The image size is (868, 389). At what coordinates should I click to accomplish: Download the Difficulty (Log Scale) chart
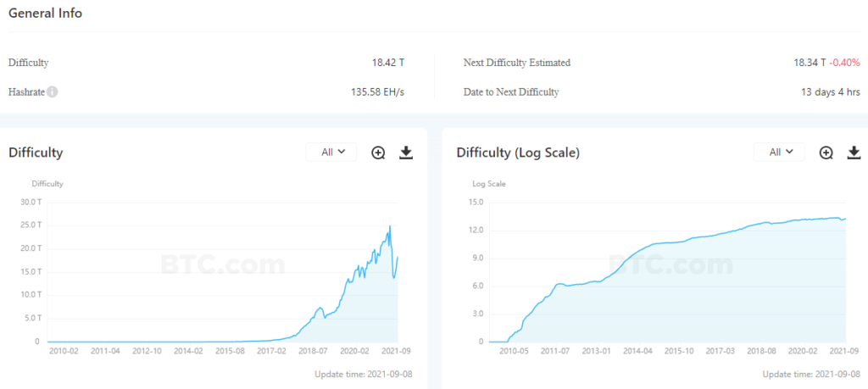[854, 153]
